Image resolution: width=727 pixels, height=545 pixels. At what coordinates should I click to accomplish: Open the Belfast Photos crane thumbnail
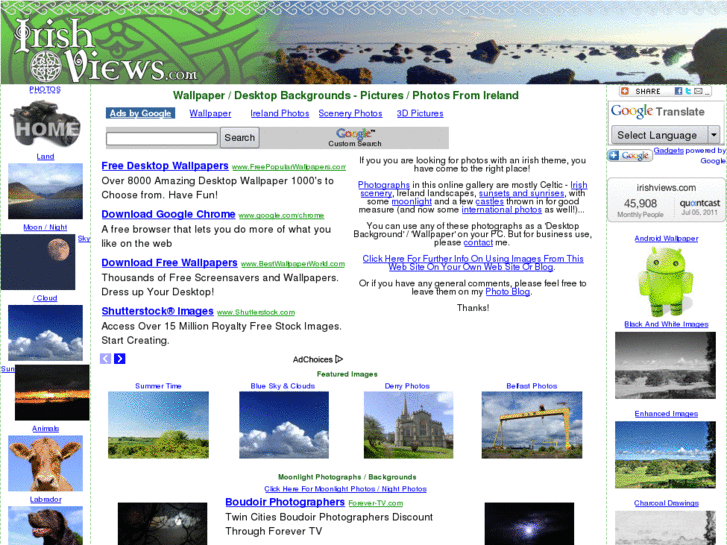tap(532, 425)
